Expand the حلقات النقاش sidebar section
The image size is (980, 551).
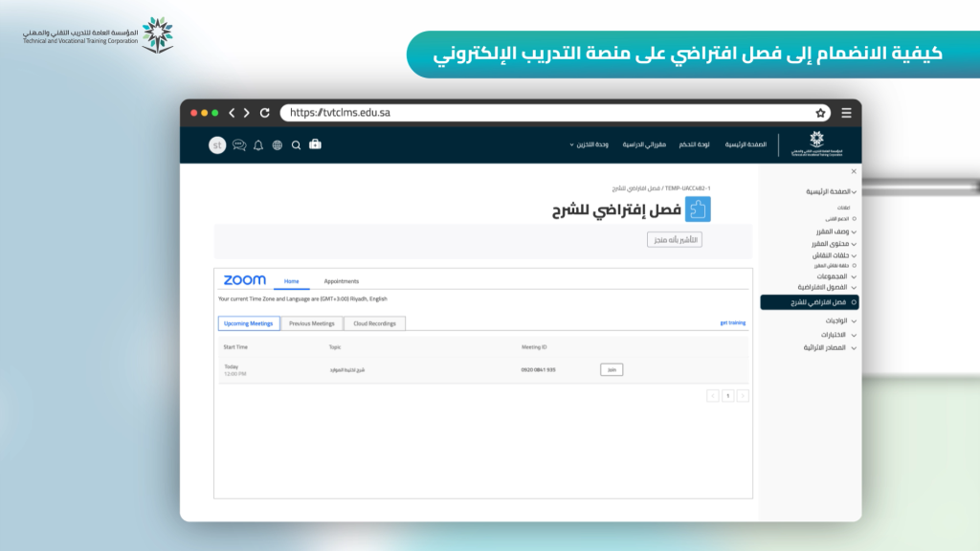(x=834, y=255)
